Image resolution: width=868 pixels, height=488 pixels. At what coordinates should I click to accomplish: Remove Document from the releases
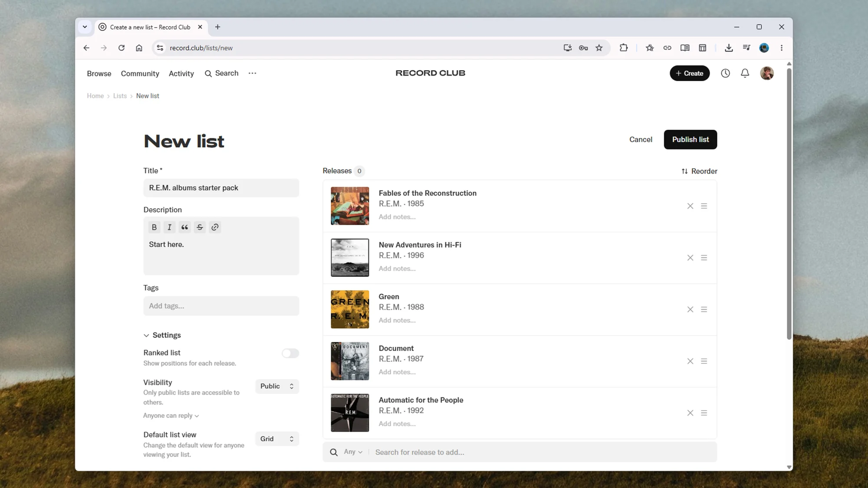click(690, 361)
